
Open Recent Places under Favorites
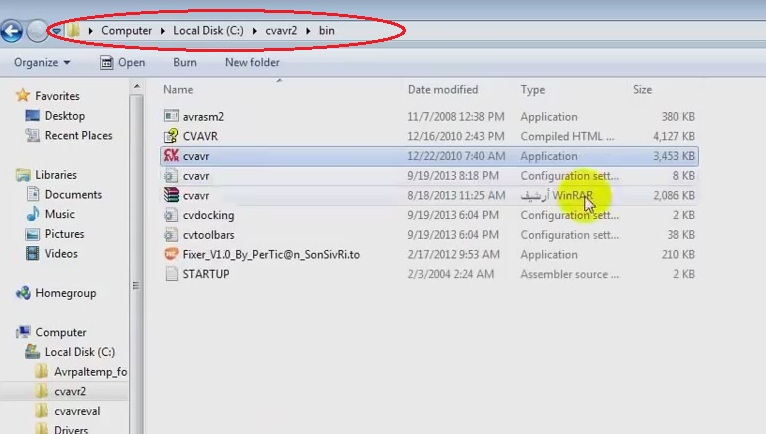(78, 135)
